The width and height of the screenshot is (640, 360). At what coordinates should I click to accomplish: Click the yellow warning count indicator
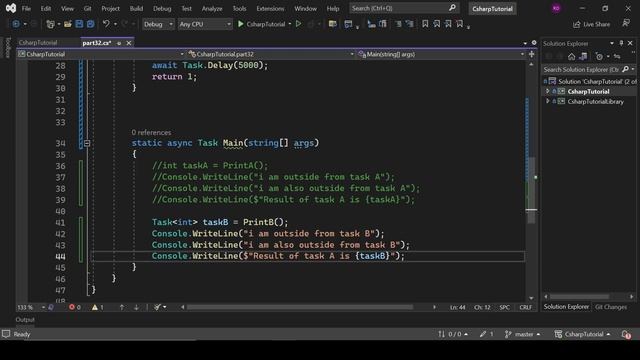[98, 307]
